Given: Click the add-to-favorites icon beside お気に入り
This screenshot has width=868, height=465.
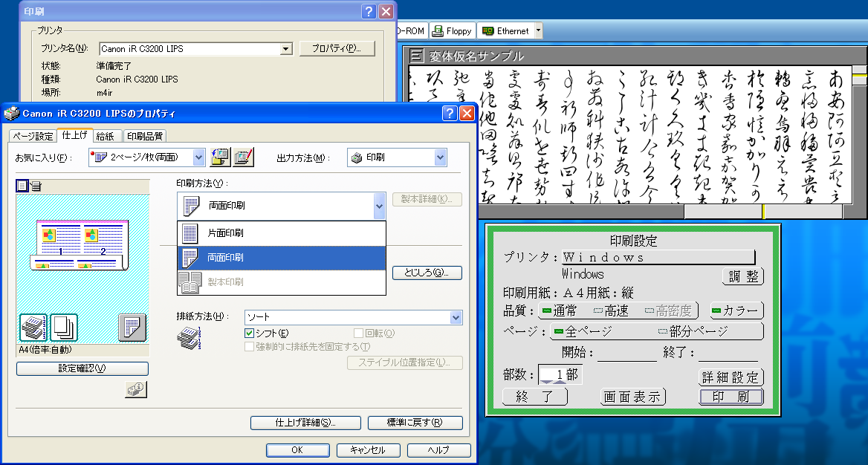Looking at the screenshot, I should coord(221,157).
